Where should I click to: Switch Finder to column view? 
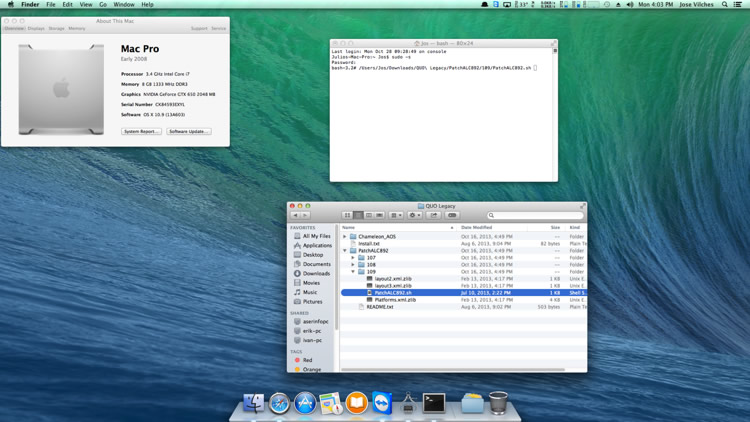[x=369, y=215]
